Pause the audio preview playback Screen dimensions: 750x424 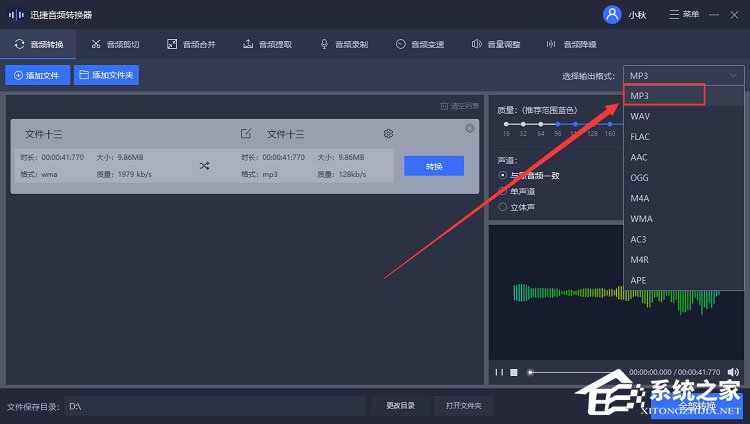[x=499, y=372]
